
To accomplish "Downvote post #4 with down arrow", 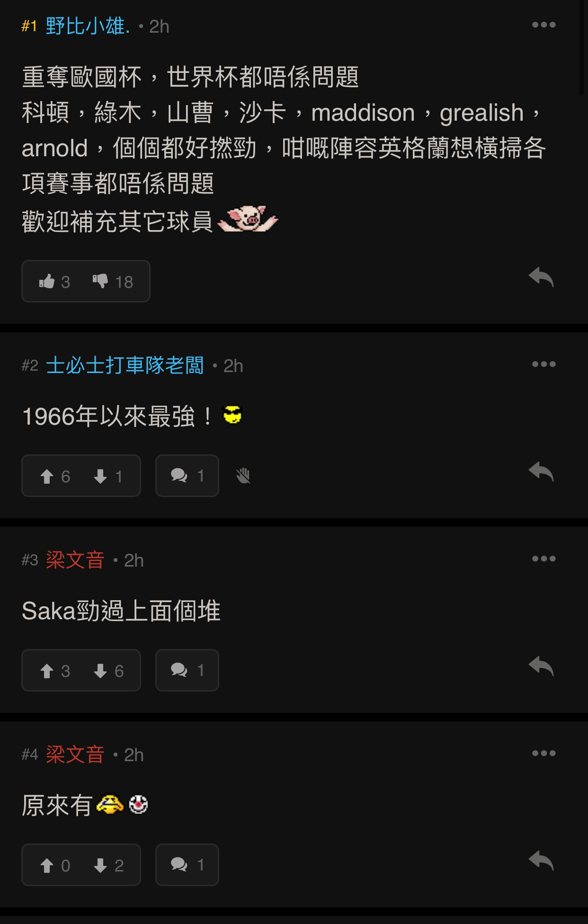I will (108, 865).
